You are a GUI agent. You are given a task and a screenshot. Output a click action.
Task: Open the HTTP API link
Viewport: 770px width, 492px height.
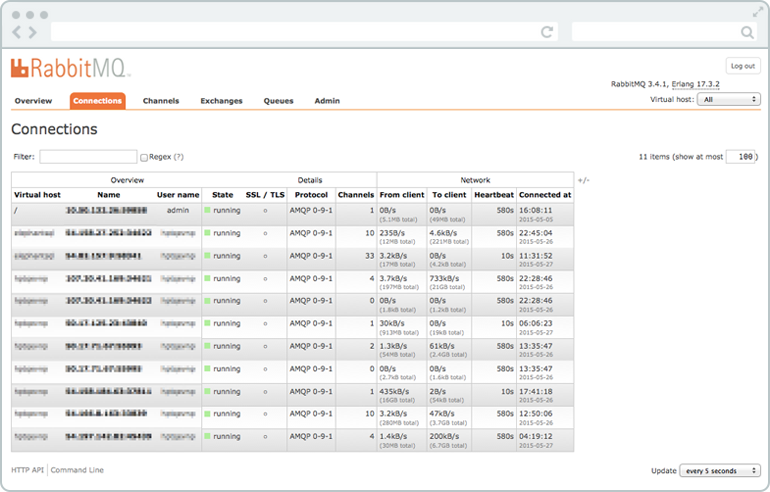click(x=27, y=470)
